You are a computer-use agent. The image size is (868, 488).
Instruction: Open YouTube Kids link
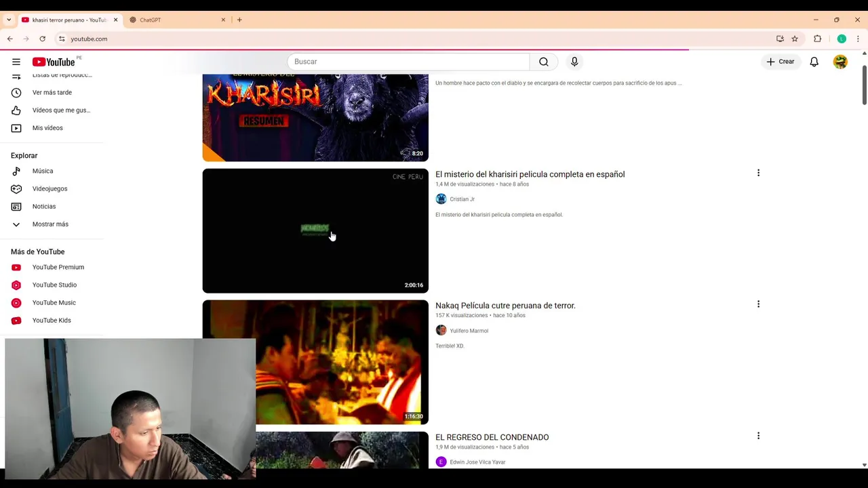[x=52, y=320]
